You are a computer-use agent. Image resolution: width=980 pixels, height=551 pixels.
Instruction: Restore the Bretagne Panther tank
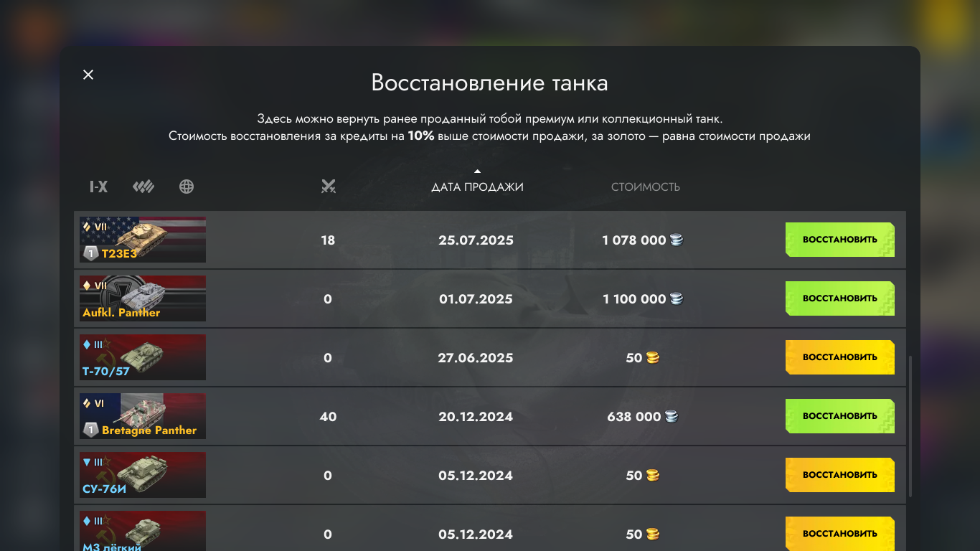[839, 416]
